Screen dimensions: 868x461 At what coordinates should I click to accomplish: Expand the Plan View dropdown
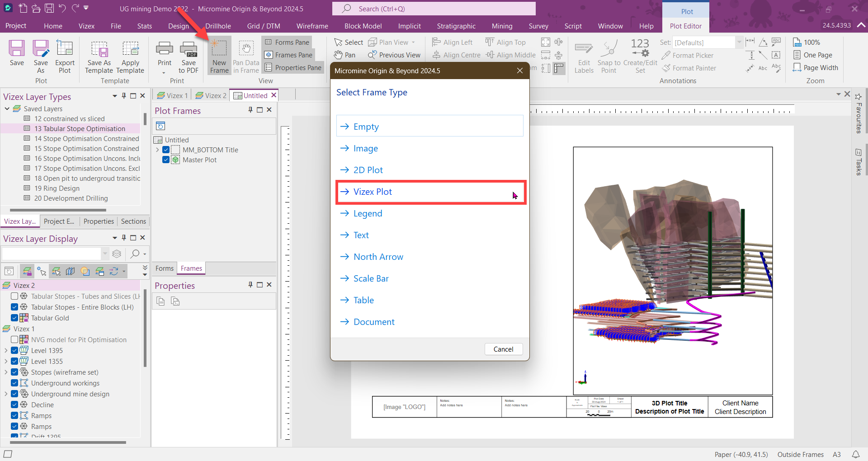click(414, 42)
